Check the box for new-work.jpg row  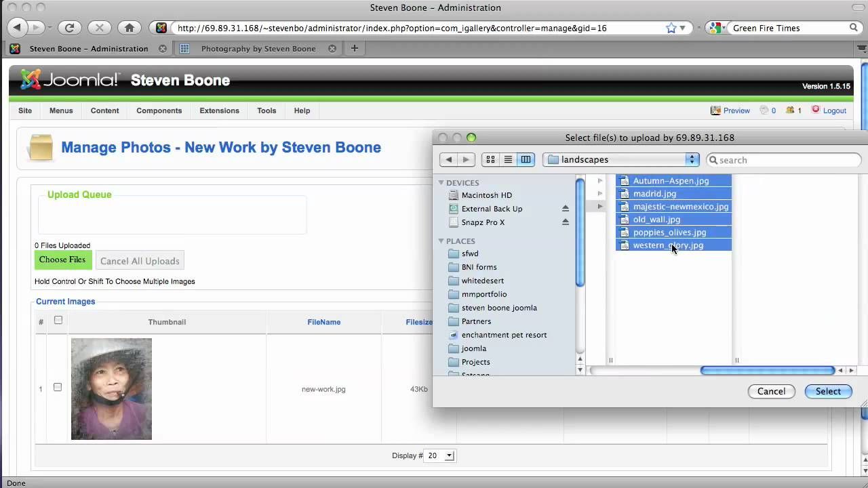(58, 387)
